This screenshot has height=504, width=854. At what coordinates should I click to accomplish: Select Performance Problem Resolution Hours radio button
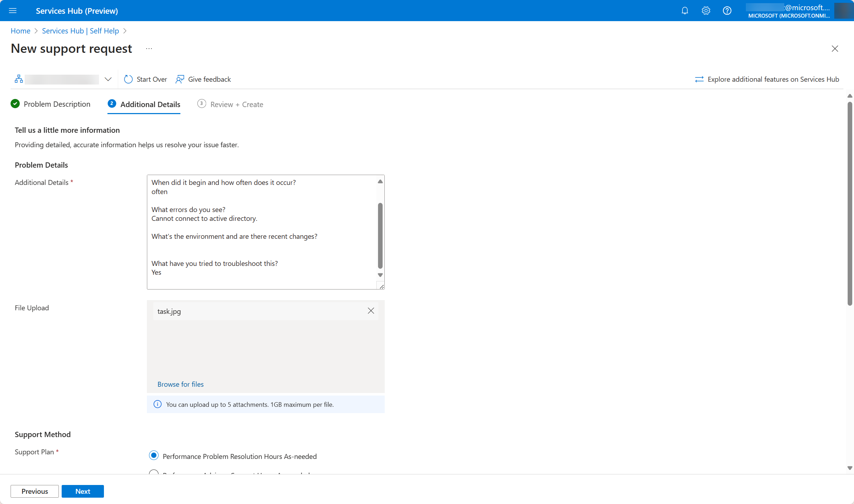coord(155,456)
